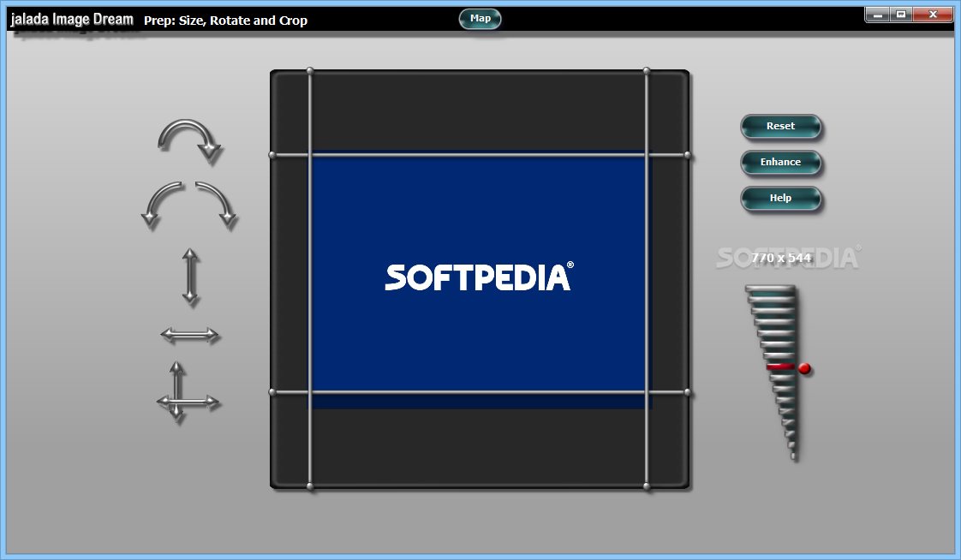Click the jalada Image Dream title
The height and width of the screenshot is (560, 961).
click(72, 20)
